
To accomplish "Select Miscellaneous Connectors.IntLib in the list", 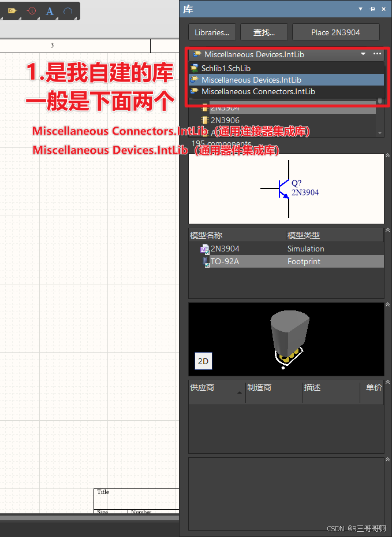I will tap(286, 91).
